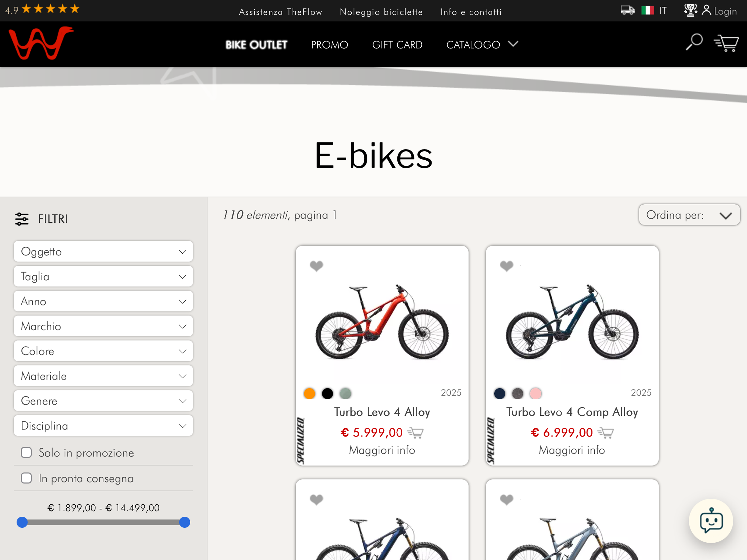Click the blue Turbo Levo 4 Comp Alloy image
The height and width of the screenshot is (560, 747).
tap(572, 322)
